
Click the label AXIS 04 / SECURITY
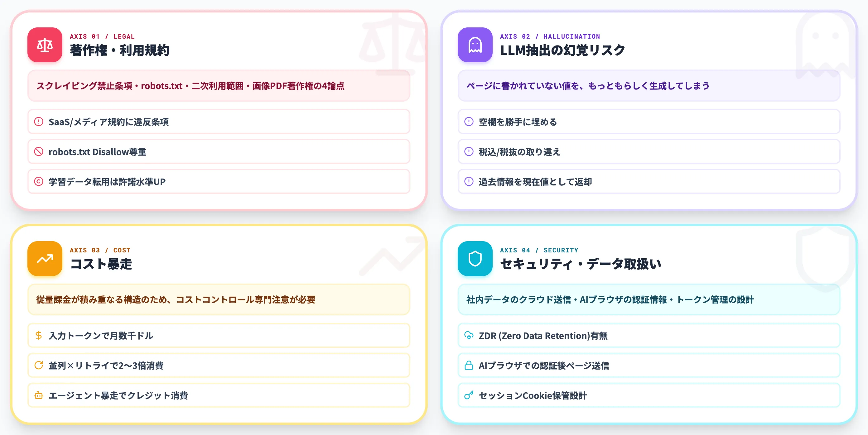[x=539, y=250]
